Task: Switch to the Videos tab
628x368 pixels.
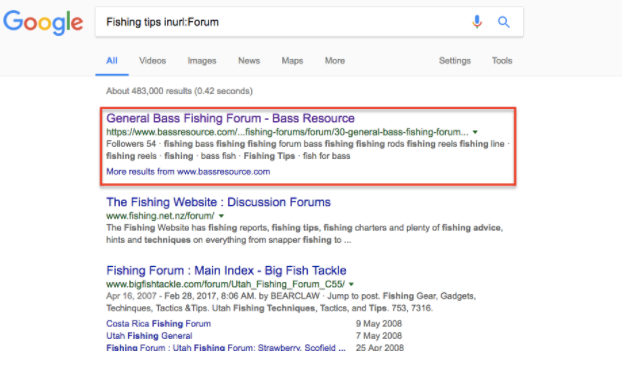Action: click(x=154, y=61)
